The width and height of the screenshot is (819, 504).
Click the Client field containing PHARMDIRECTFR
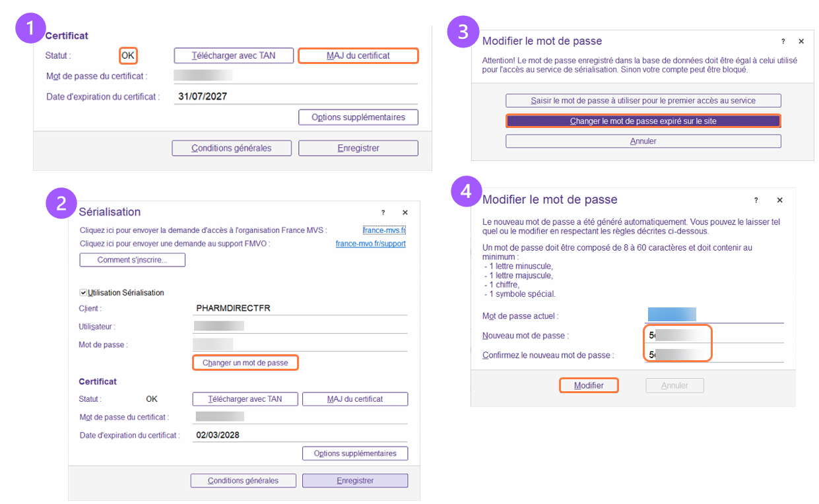click(300, 308)
